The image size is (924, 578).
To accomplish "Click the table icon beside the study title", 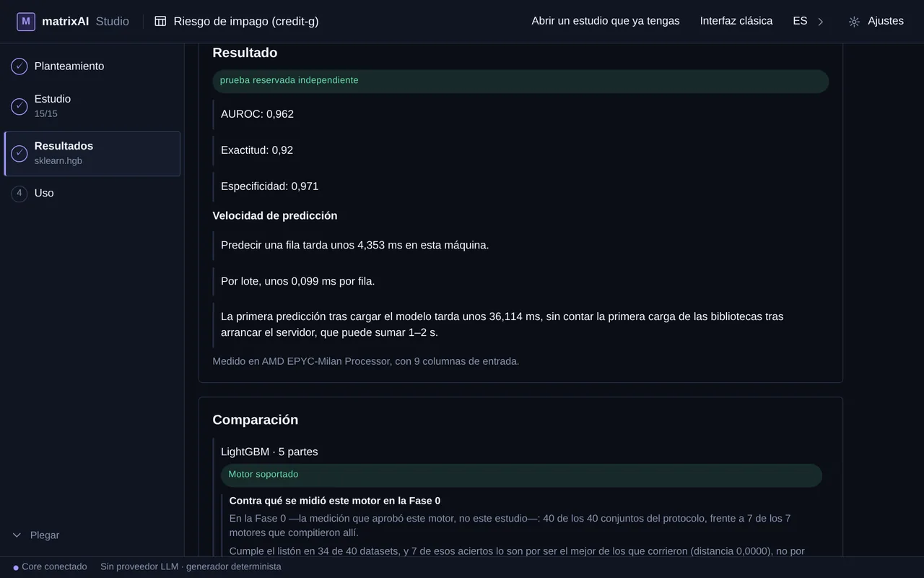I will [x=160, y=22].
